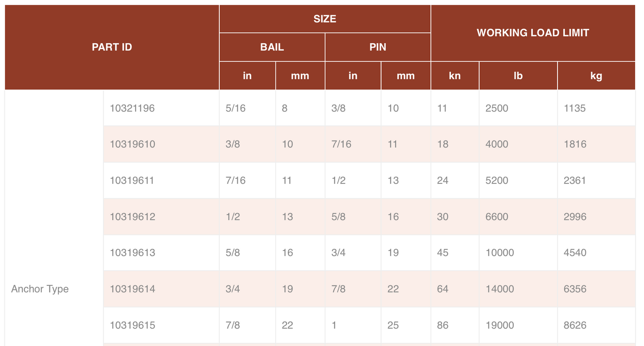Click the PART ID column header

112,47
